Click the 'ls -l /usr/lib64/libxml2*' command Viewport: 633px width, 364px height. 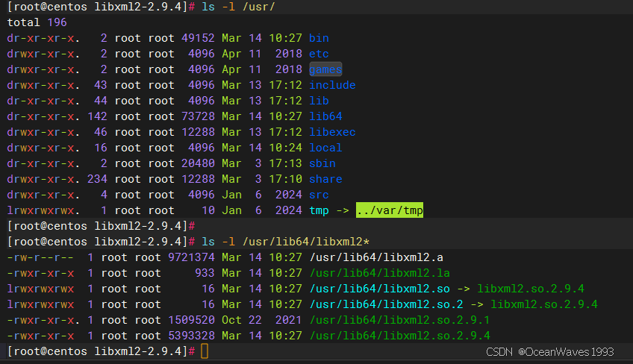tap(285, 242)
